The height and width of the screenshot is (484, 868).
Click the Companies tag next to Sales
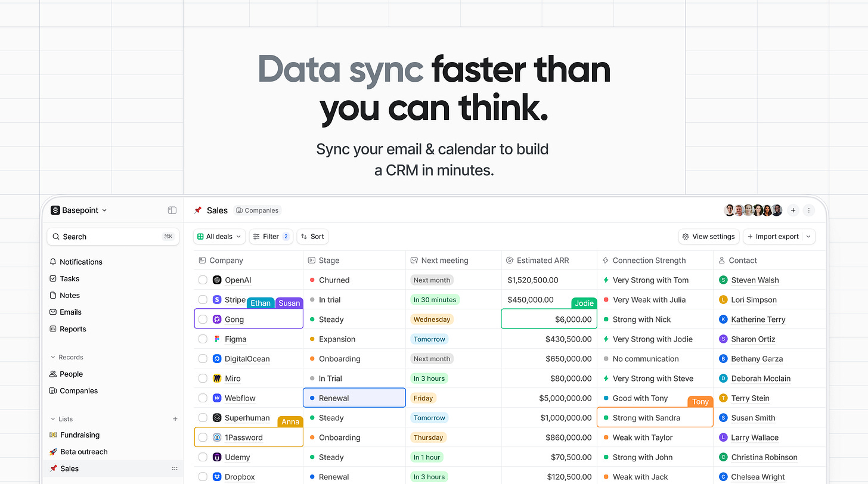point(258,210)
